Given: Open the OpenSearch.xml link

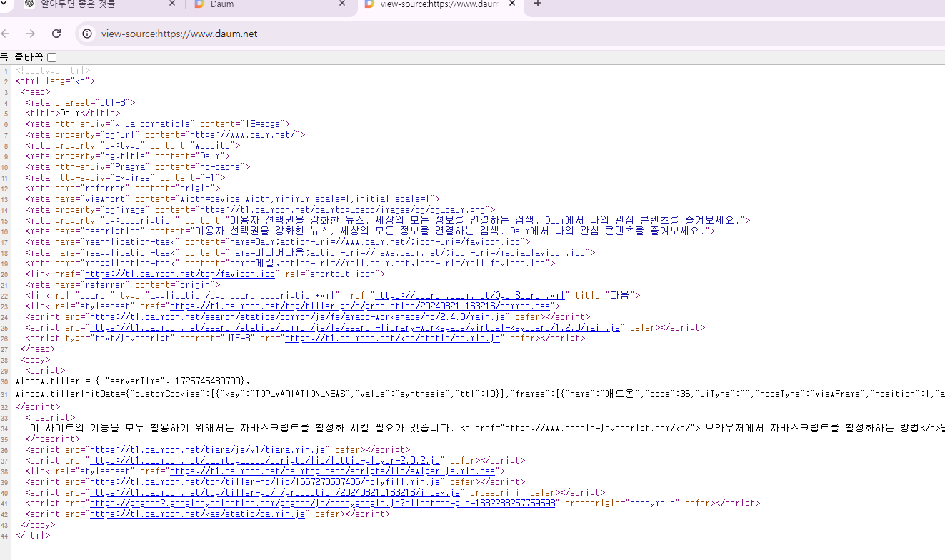Looking at the screenshot, I should 470,295.
